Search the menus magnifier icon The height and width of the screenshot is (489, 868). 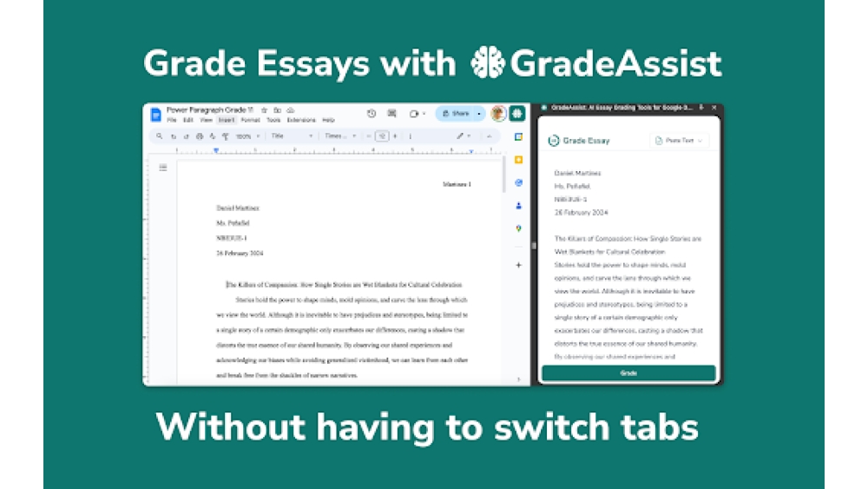coord(160,135)
